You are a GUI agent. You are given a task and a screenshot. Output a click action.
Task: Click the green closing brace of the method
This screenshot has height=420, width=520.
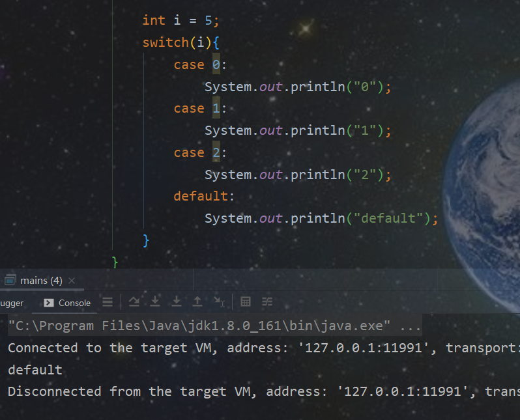(115, 262)
